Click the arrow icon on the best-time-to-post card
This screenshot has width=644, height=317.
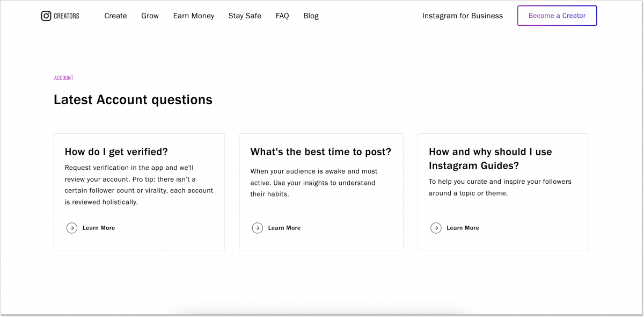coord(257,228)
